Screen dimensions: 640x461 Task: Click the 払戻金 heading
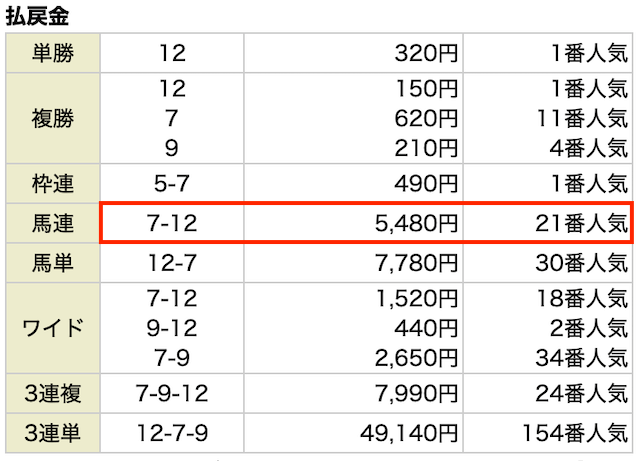tap(37, 16)
